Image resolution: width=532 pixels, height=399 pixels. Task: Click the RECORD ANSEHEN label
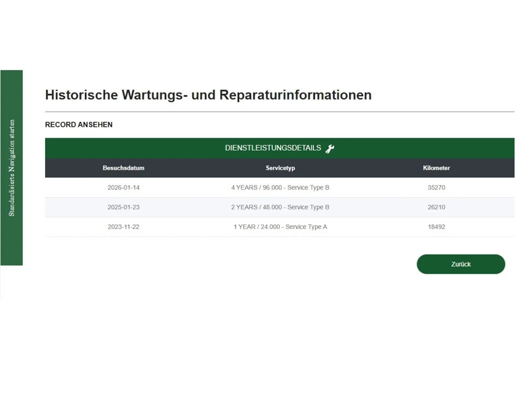(78, 125)
